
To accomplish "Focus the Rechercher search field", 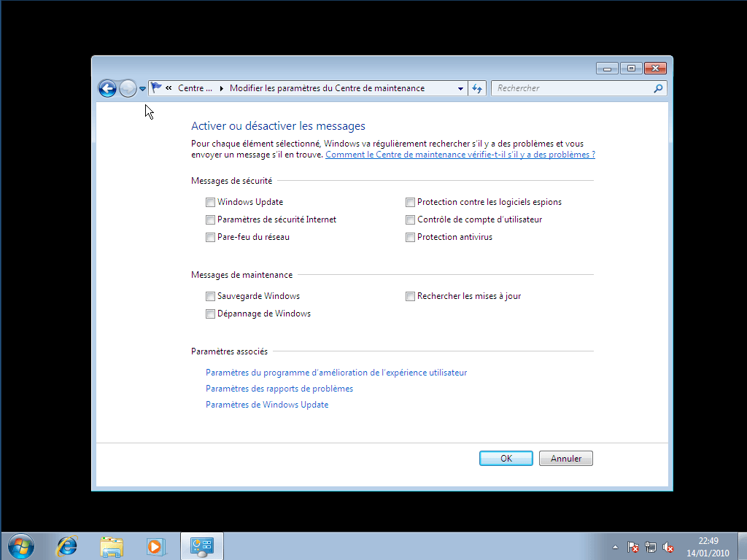I will click(572, 88).
